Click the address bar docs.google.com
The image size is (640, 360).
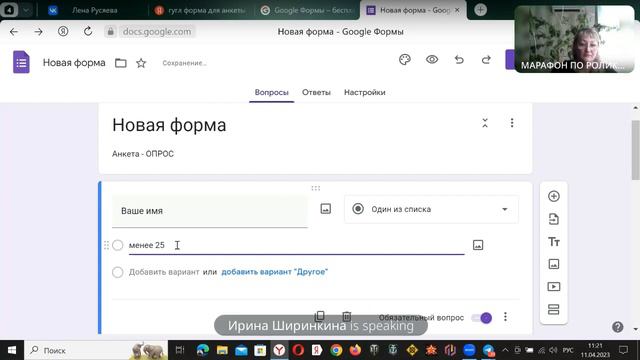click(x=157, y=31)
